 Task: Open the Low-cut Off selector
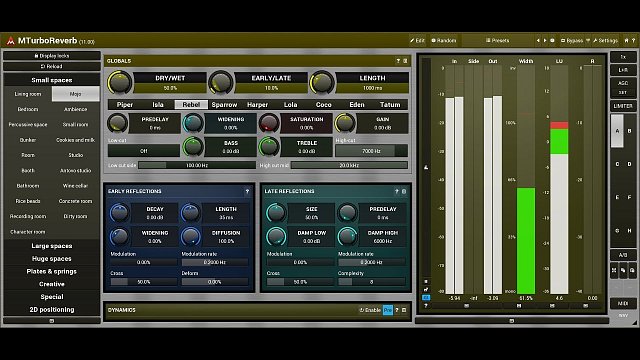144,151
